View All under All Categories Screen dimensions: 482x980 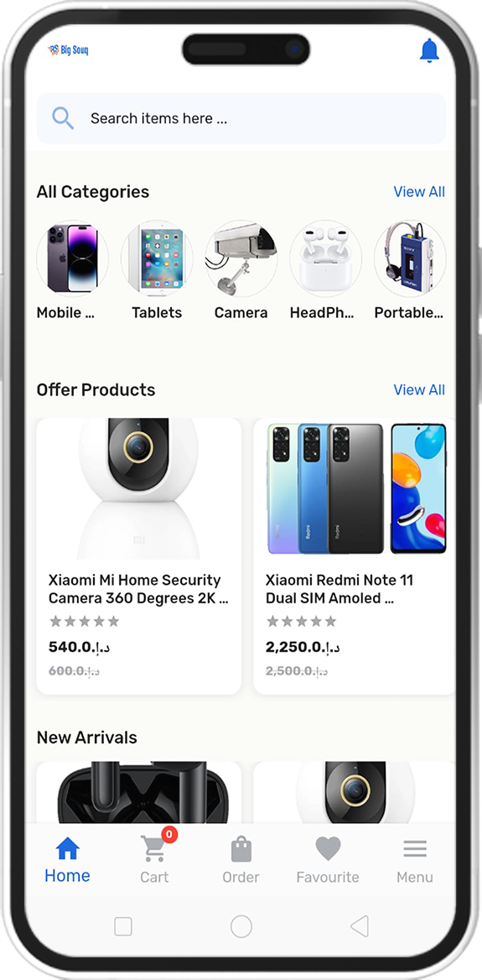click(419, 192)
